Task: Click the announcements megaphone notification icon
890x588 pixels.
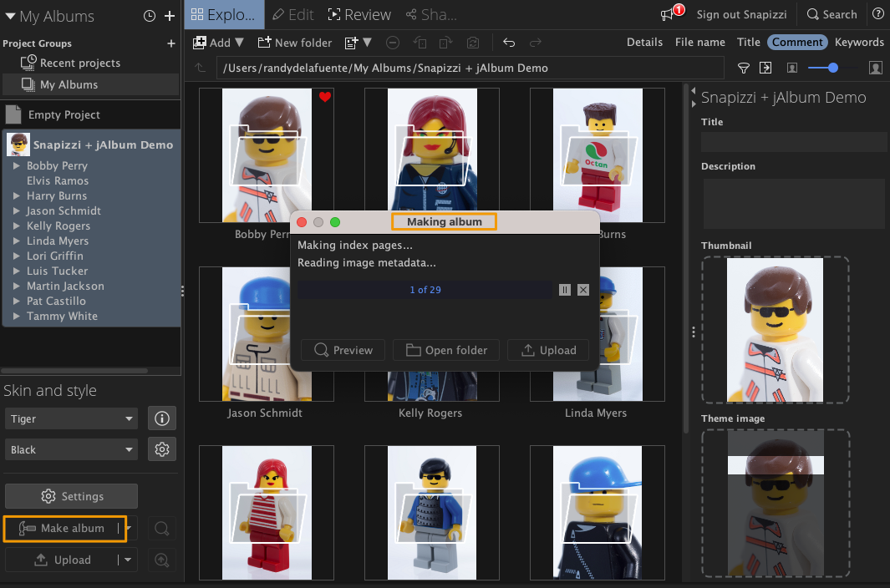Action: click(x=667, y=15)
